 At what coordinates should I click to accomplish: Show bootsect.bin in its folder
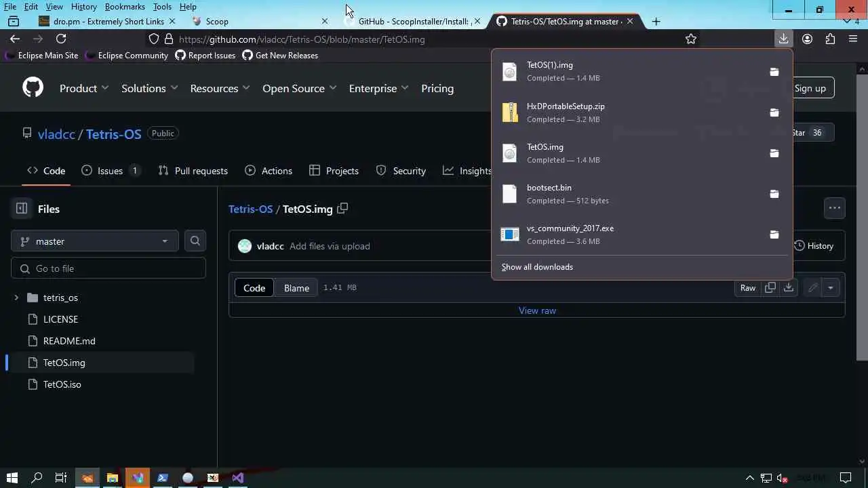click(774, 194)
